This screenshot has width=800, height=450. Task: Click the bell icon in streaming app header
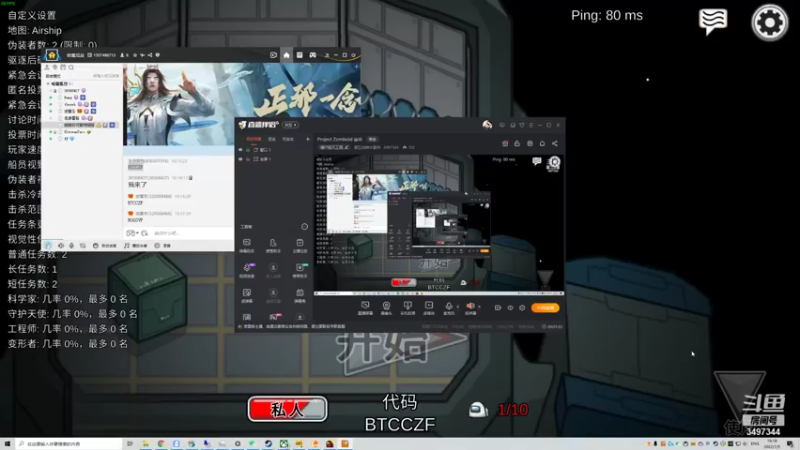(542, 143)
